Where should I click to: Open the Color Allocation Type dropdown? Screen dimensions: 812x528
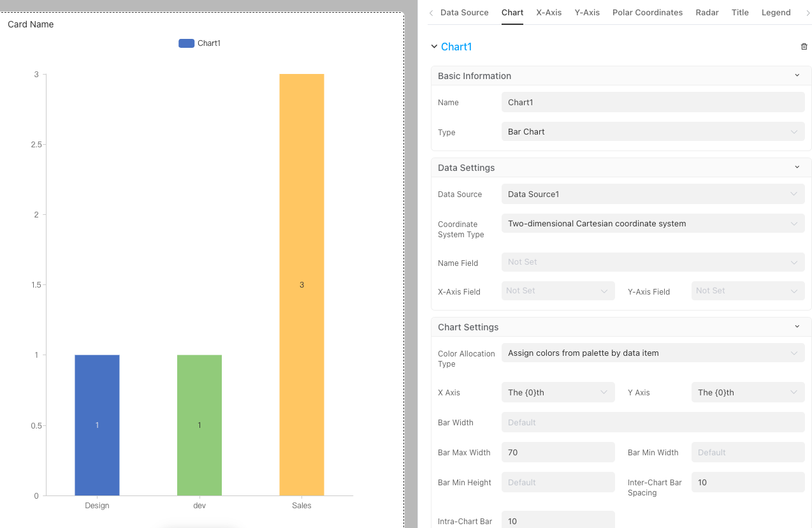(653, 353)
